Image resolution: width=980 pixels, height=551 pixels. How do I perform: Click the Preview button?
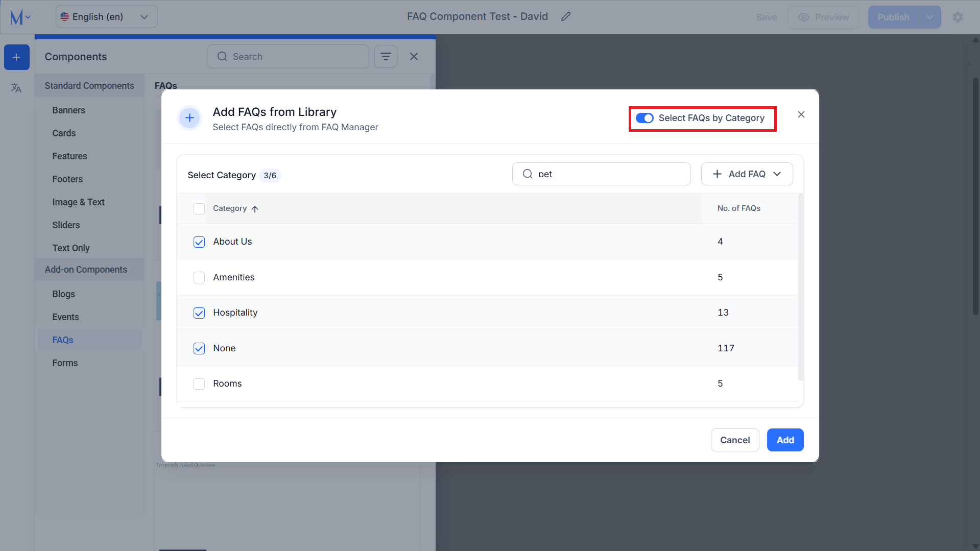tap(823, 17)
